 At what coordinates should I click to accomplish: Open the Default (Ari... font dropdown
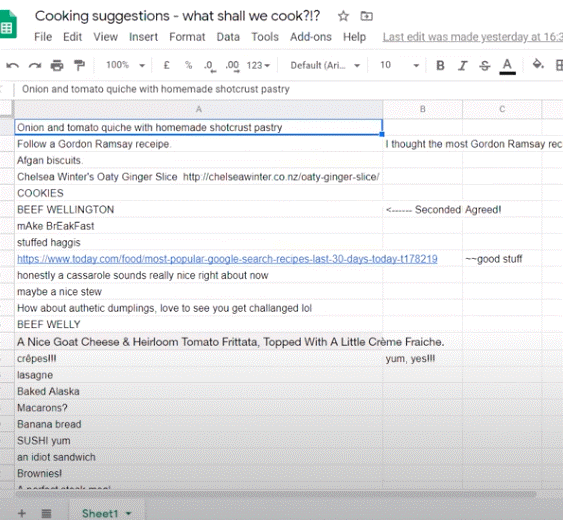[325, 65]
